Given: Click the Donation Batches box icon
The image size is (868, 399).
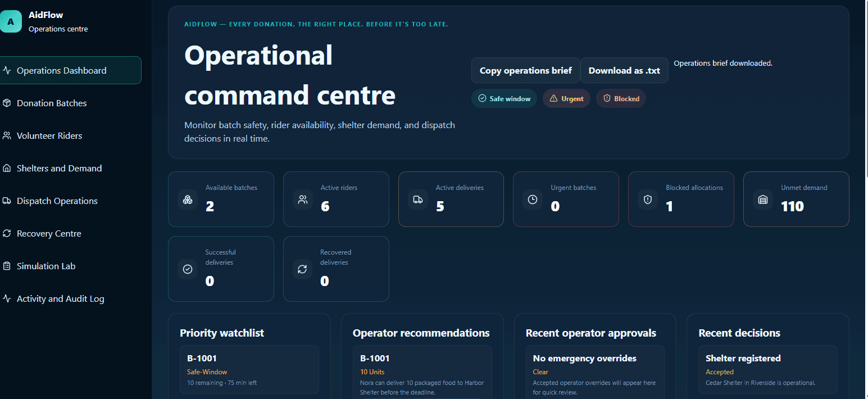Looking at the screenshot, I should [7, 103].
